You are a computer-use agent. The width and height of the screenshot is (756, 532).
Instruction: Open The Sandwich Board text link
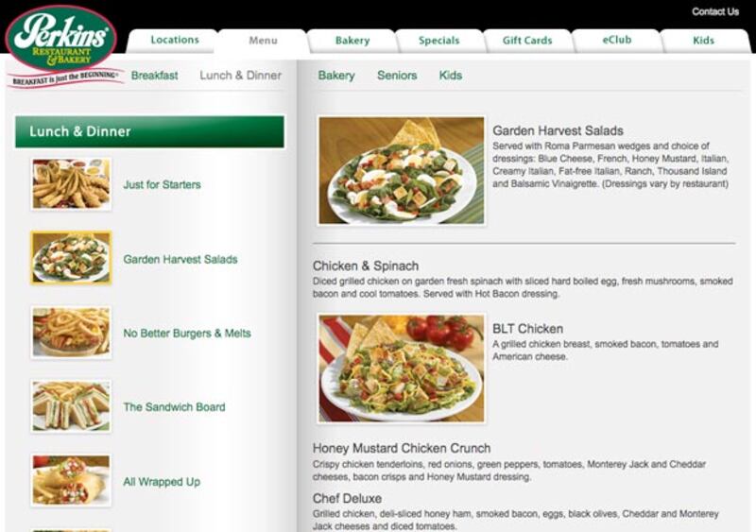click(174, 407)
